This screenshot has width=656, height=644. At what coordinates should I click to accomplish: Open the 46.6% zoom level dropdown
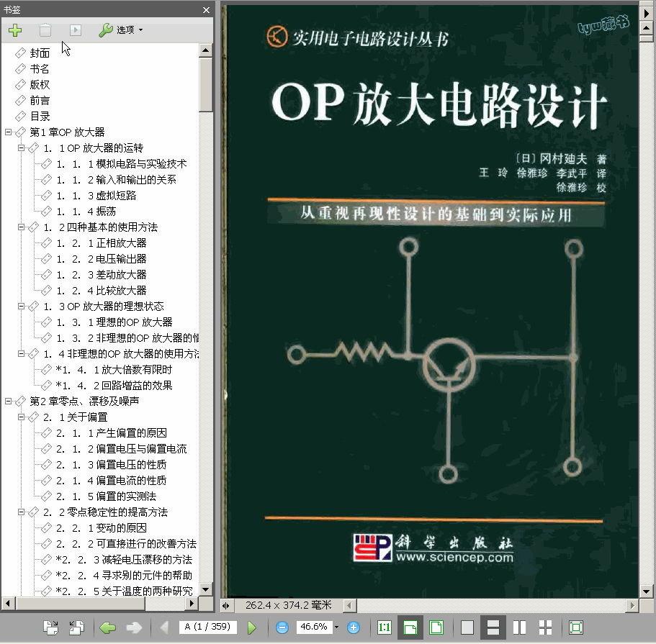[336, 627]
